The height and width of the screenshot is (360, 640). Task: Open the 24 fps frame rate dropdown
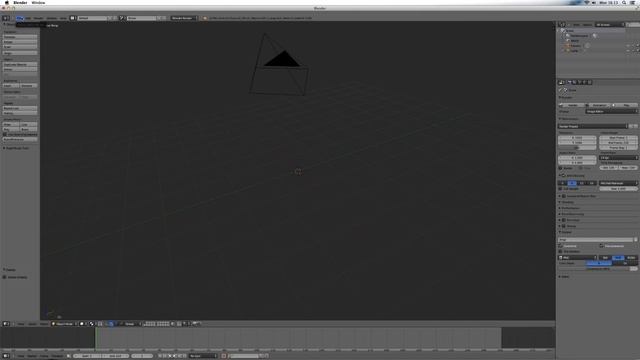618,158
